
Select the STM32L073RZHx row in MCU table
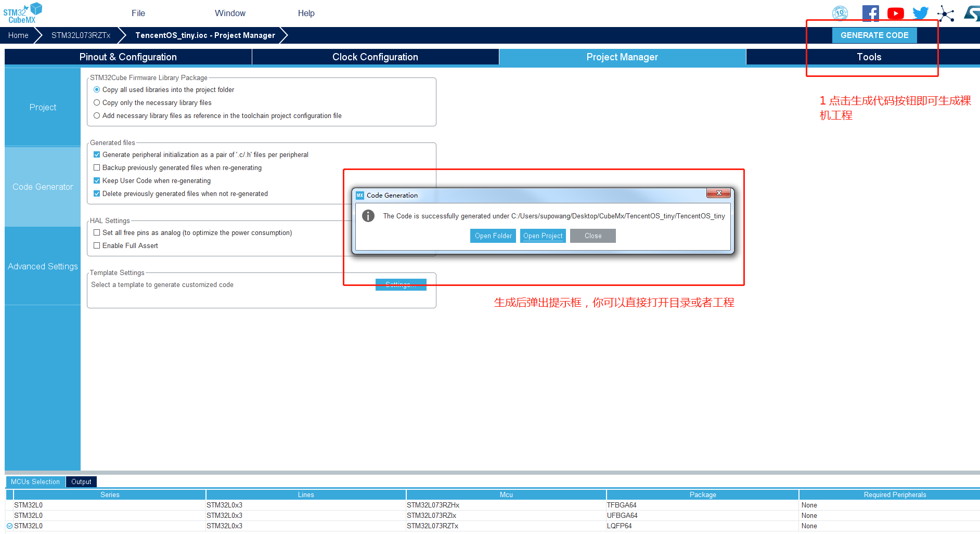coord(433,505)
